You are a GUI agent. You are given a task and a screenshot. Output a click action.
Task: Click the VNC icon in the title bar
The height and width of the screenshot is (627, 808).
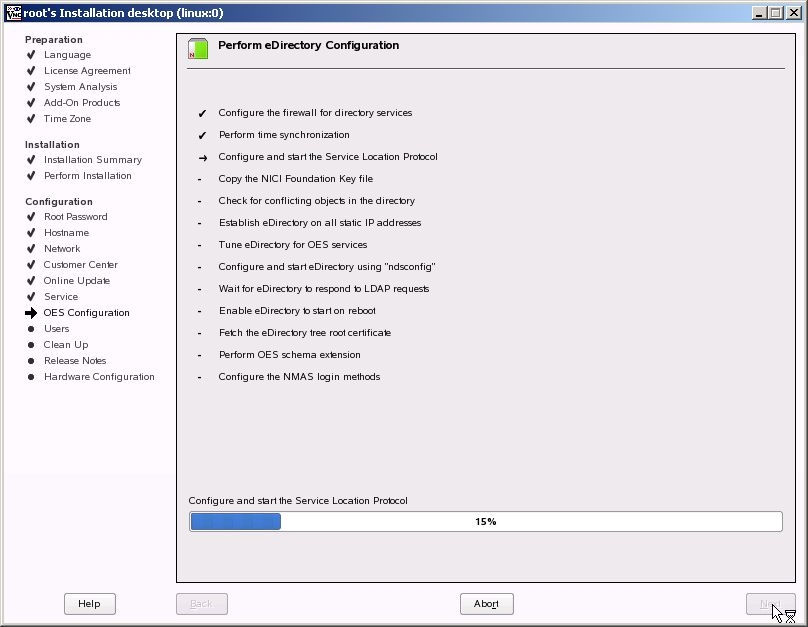(x=13, y=13)
